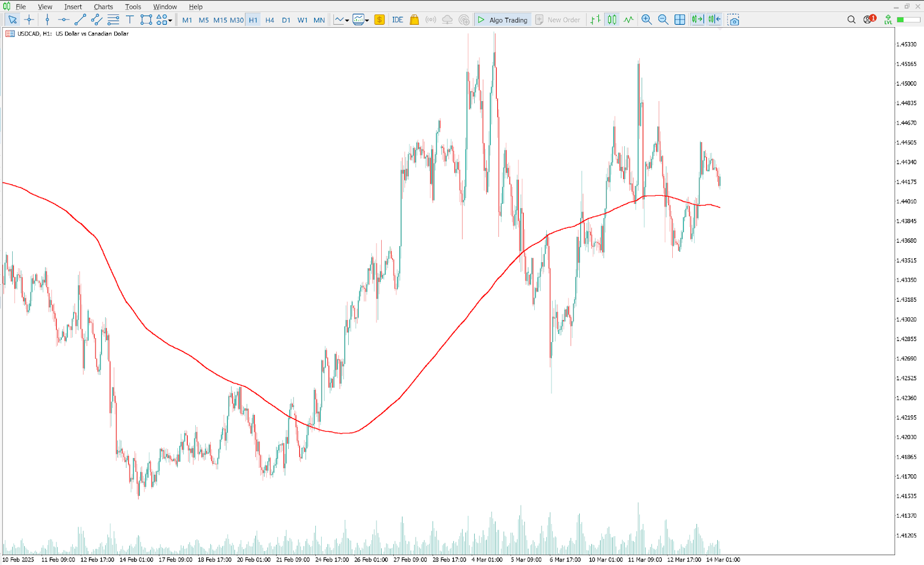
Task: Open the Insert menu
Action: (x=73, y=7)
